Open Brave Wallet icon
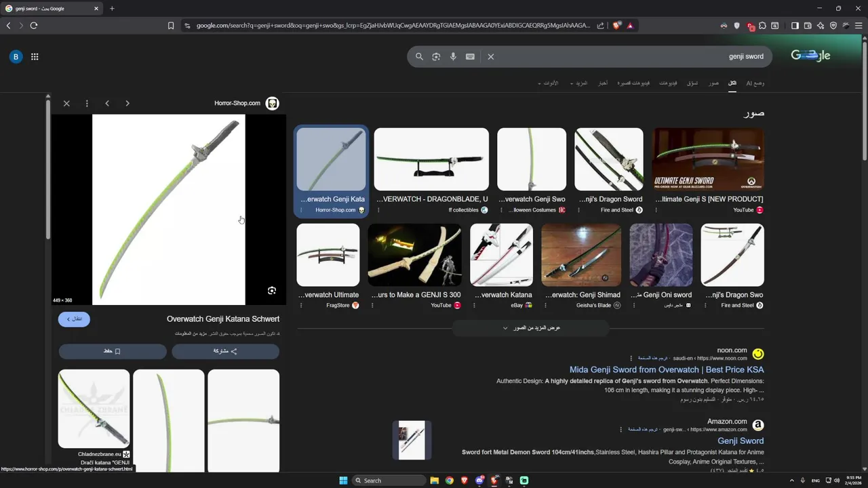The height and width of the screenshot is (488, 868). pyautogui.click(x=808, y=26)
